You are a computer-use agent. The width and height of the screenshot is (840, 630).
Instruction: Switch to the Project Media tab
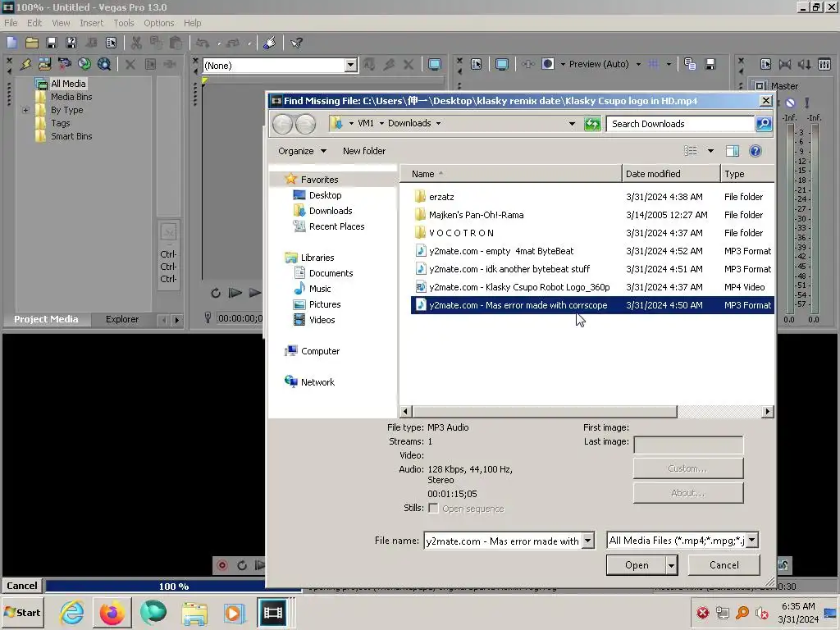tap(46, 319)
